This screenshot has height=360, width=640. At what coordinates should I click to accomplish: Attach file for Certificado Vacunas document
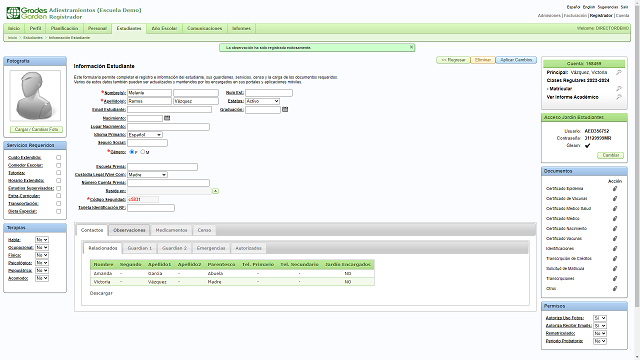pos(615,238)
